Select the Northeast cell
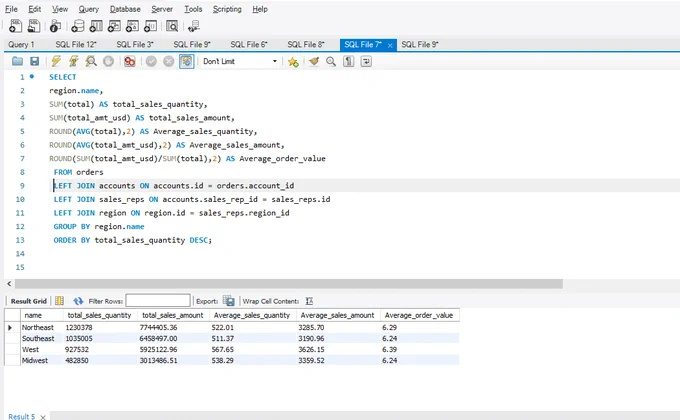Image resolution: width=680 pixels, height=420 pixels. (x=42, y=328)
